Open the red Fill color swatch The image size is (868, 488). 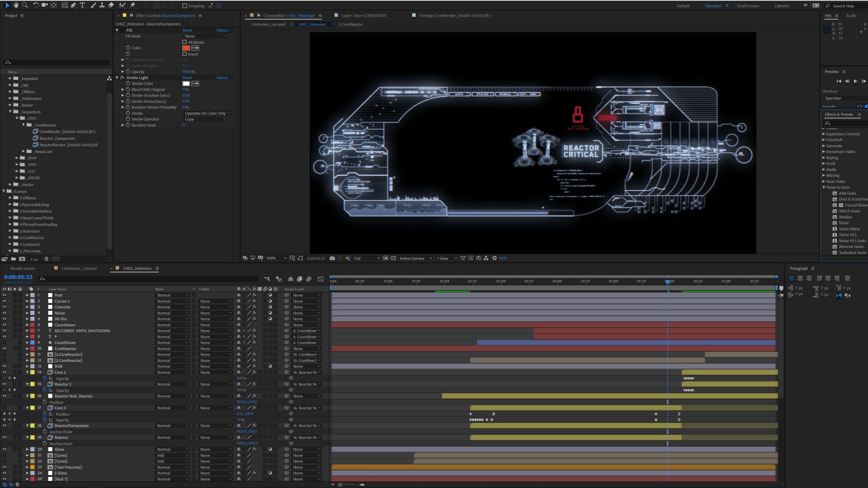tap(186, 48)
